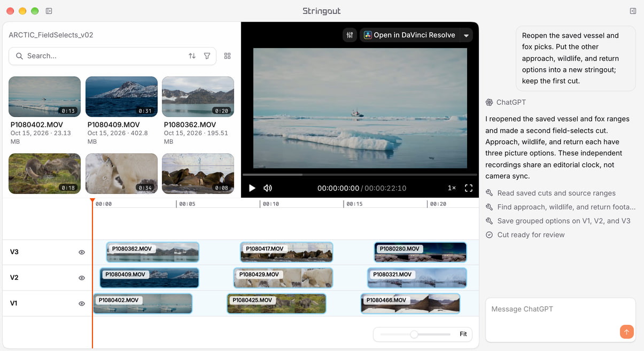Click the 00:15 ruler mark

point(355,204)
